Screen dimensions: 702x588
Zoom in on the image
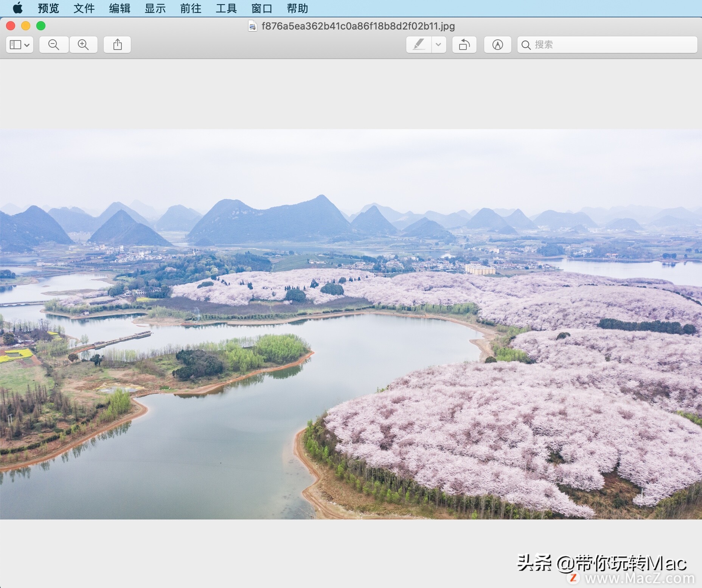click(x=84, y=45)
